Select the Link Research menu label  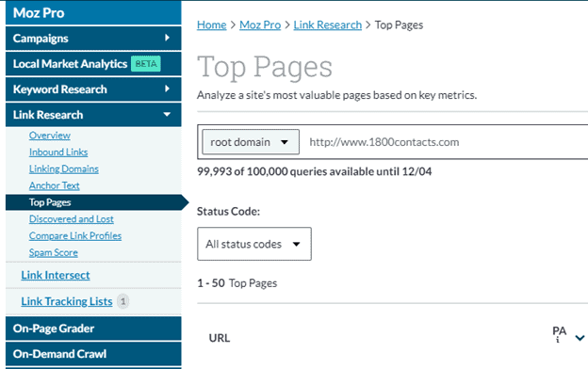48,115
